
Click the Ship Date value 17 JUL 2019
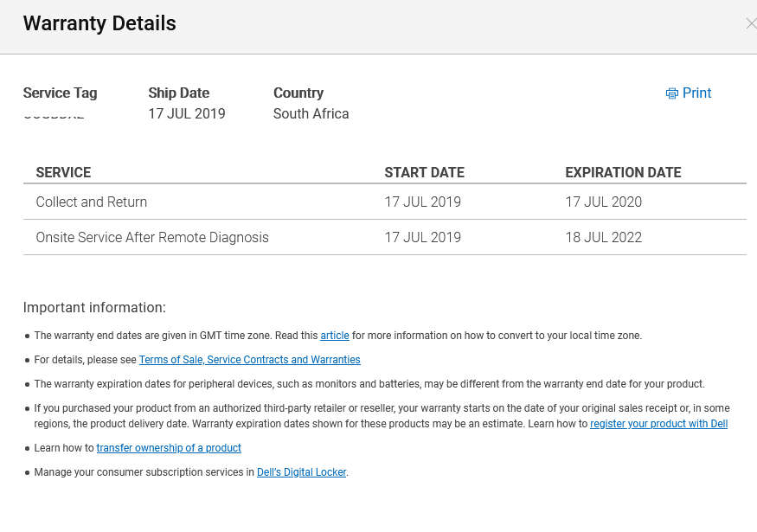(187, 113)
